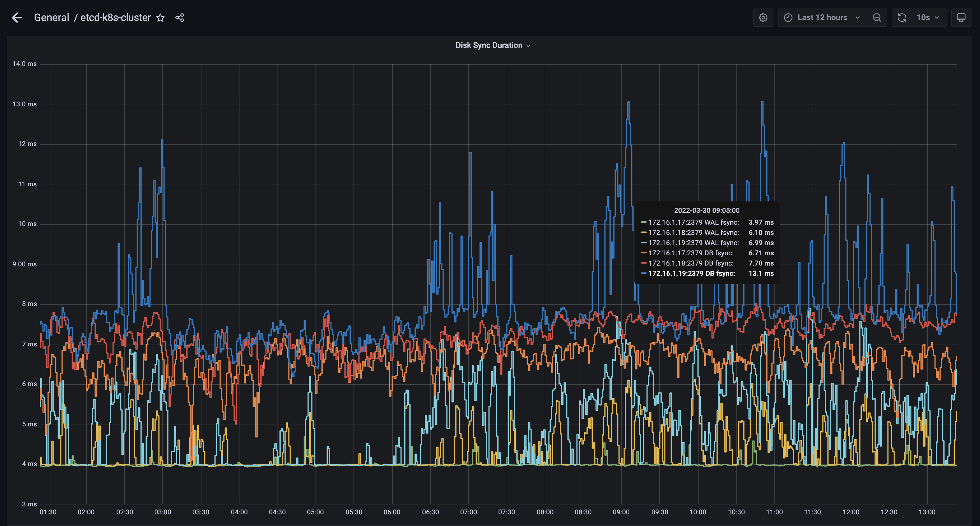This screenshot has width=980, height=526.
Task: Click the share dashboard icon
Action: 180,18
